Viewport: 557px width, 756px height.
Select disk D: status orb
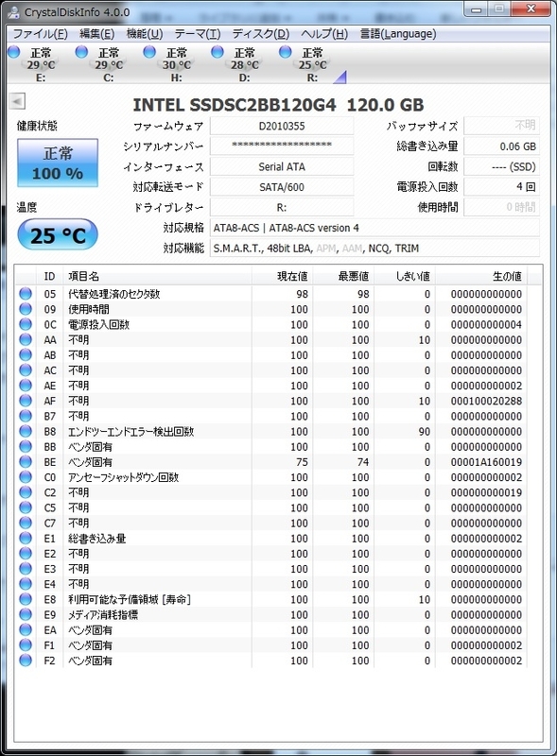[x=218, y=51]
